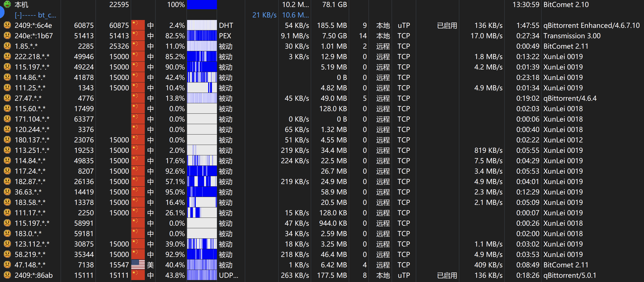Image resolution: width=644 pixels, height=282 pixels.
Task: Click the '177.5 MB' downloaded size cell
Action: 332,275
